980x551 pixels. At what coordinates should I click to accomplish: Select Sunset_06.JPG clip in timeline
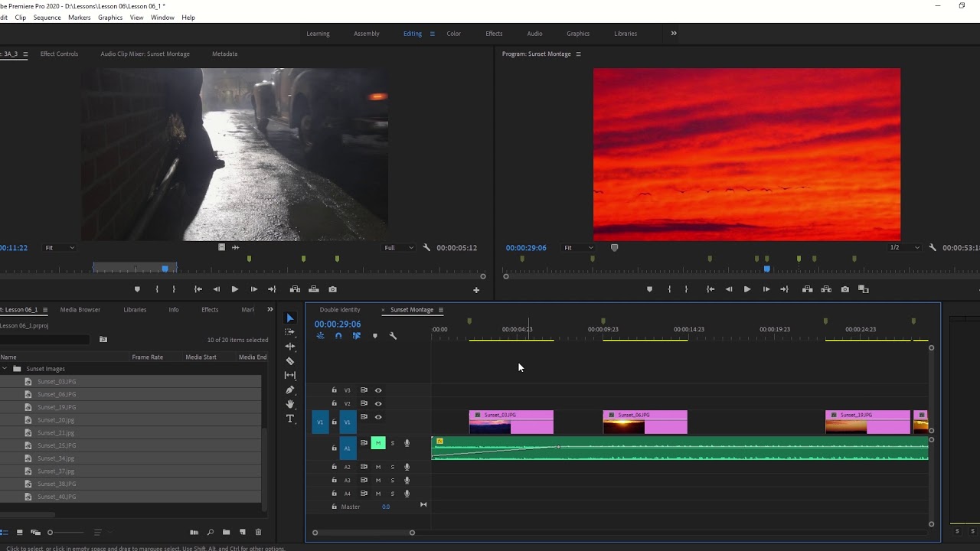pyautogui.click(x=645, y=422)
